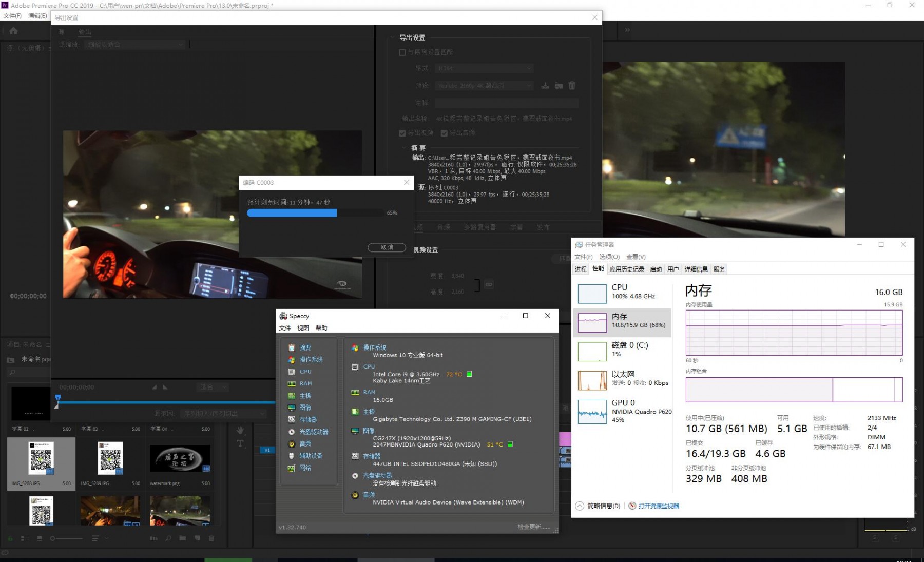The width and height of the screenshot is (924, 562).
Task: Click the 打开资源监视器 link
Action: (x=658, y=506)
